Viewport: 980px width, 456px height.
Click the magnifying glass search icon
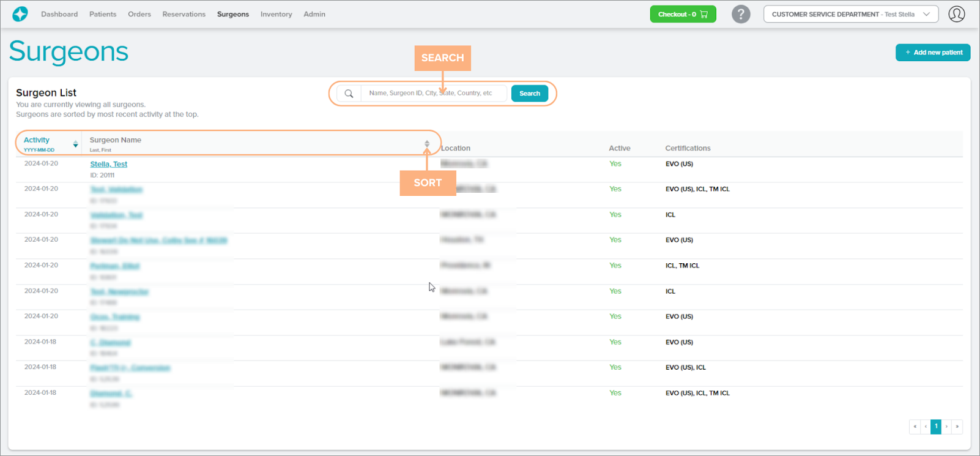tap(349, 94)
